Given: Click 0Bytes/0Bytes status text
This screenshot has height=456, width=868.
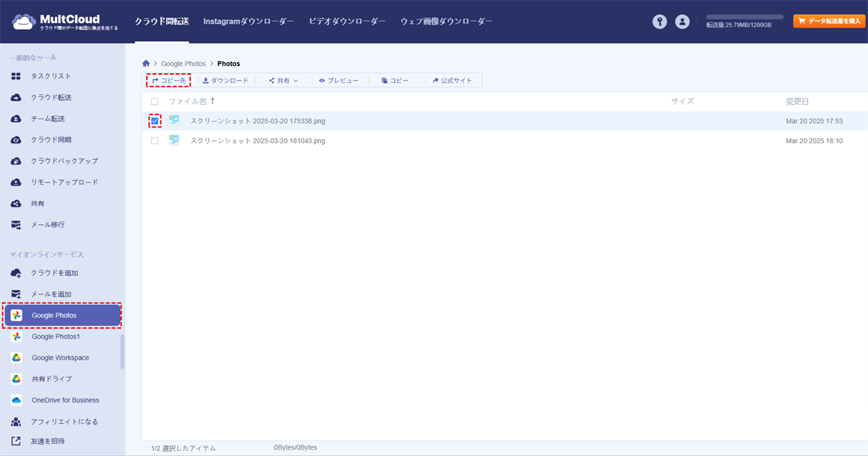Looking at the screenshot, I should [x=295, y=447].
